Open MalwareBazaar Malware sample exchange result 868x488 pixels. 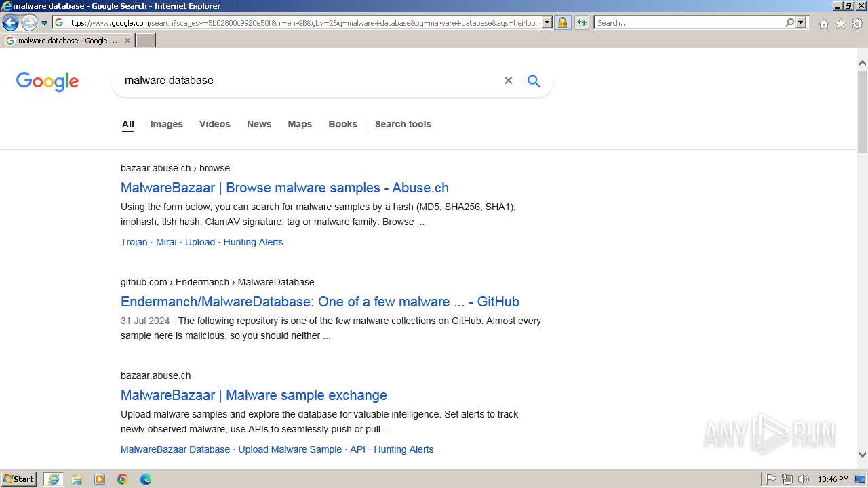coord(254,395)
